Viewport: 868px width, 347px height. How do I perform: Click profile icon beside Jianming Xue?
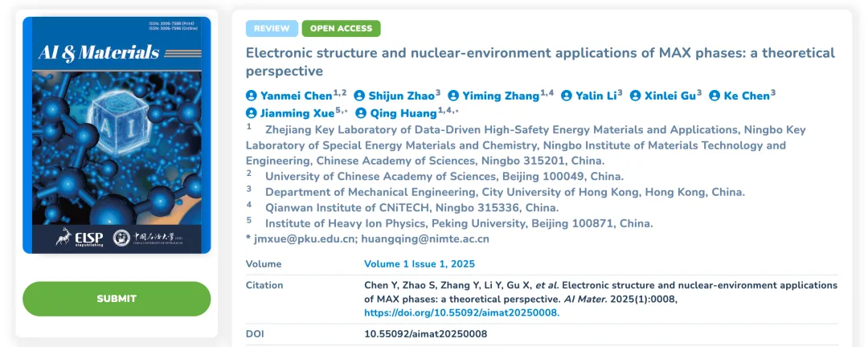252,113
